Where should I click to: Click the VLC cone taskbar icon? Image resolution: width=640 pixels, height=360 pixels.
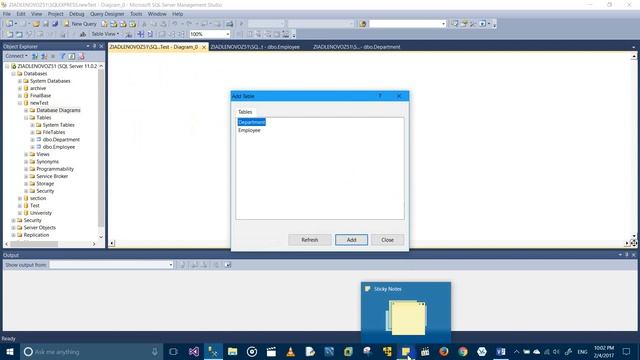pyautogui.click(x=290, y=351)
